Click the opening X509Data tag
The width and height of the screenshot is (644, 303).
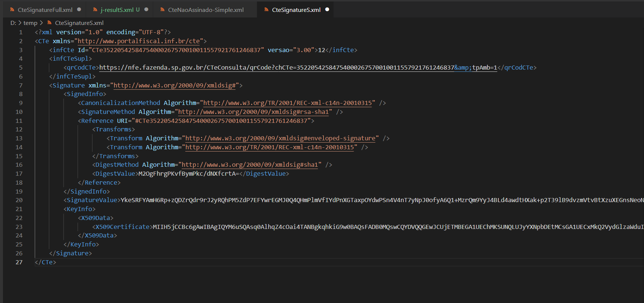[96, 218]
